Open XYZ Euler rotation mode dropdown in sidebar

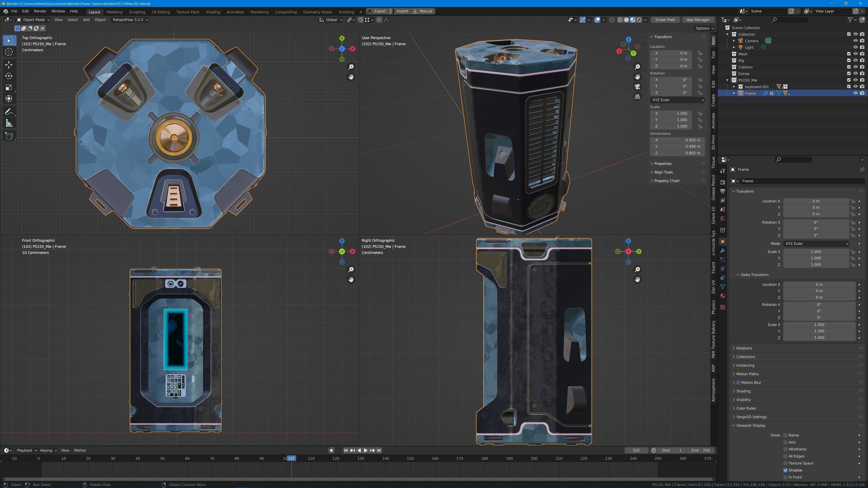(678, 100)
